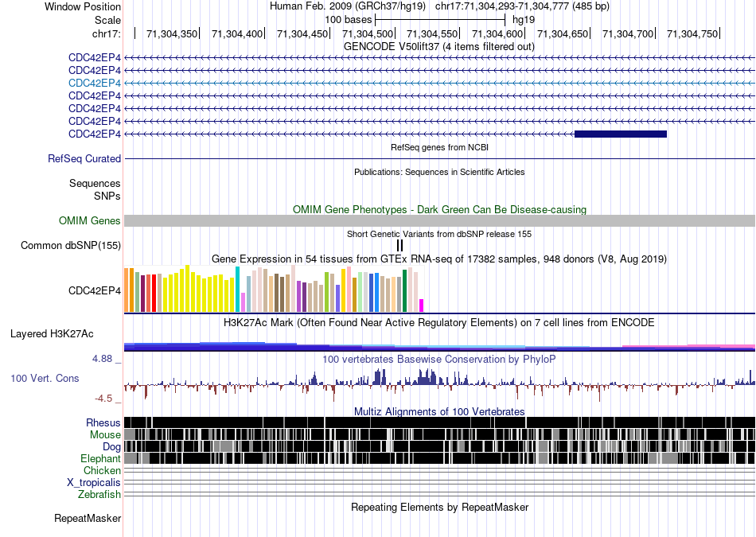Click the Dog alignment label
This screenshot has width=756, height=537.
(x=111, y=447)
